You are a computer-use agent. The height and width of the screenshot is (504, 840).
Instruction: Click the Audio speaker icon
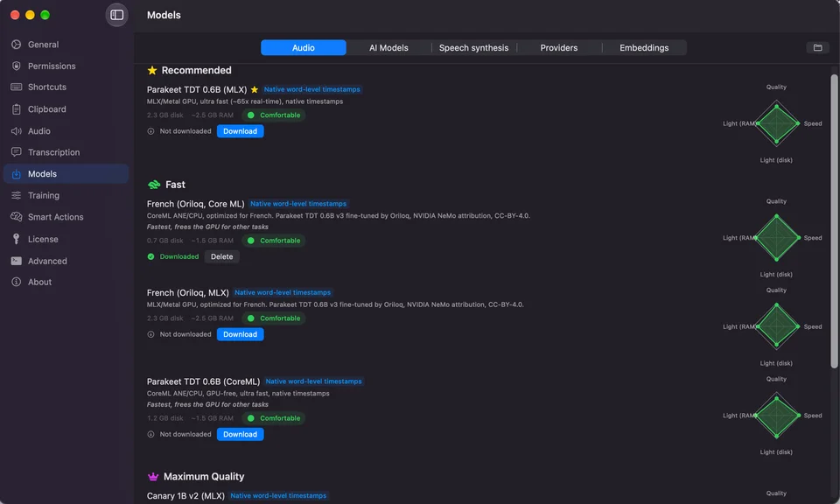[16, 131]
